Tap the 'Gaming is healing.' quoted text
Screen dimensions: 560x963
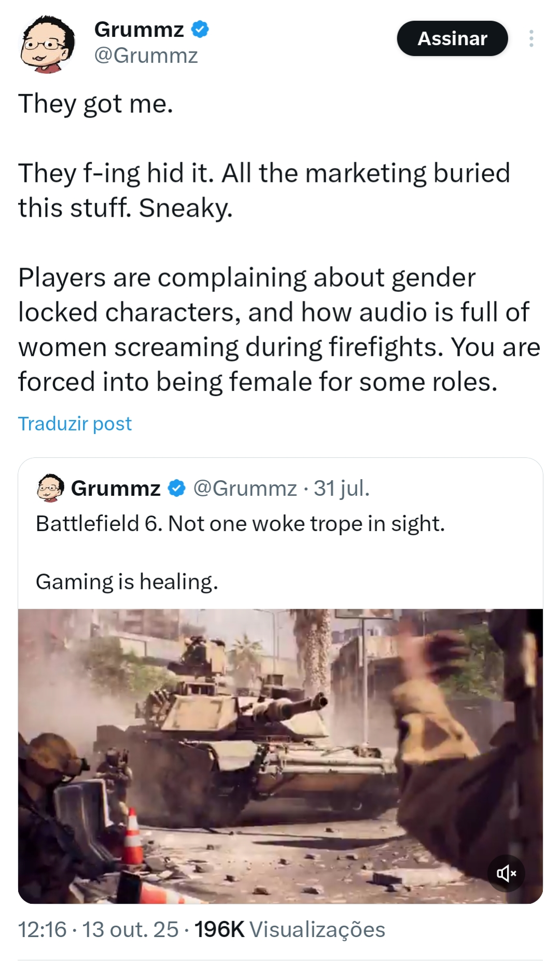[x=127, y=582]
